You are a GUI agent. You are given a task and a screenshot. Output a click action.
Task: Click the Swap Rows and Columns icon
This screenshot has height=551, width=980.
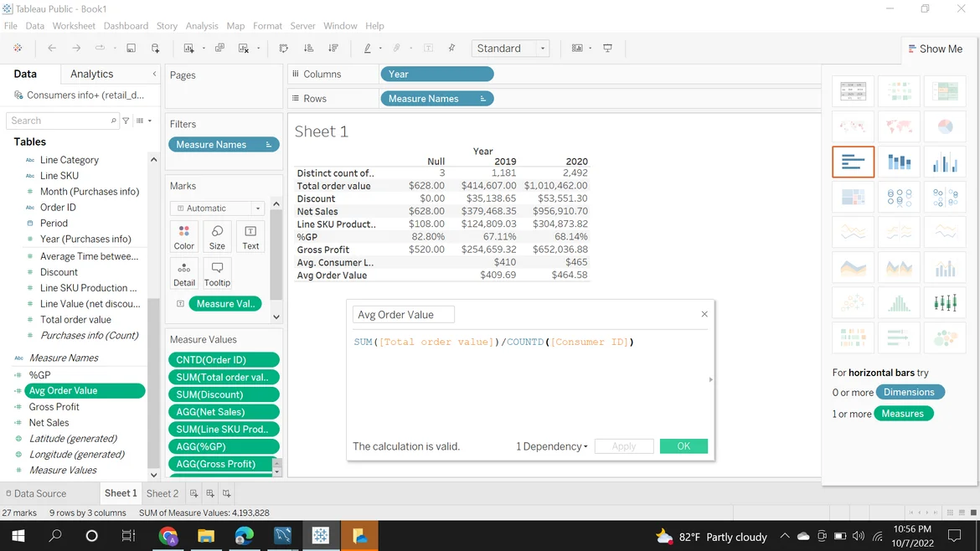tap(284, 49)
